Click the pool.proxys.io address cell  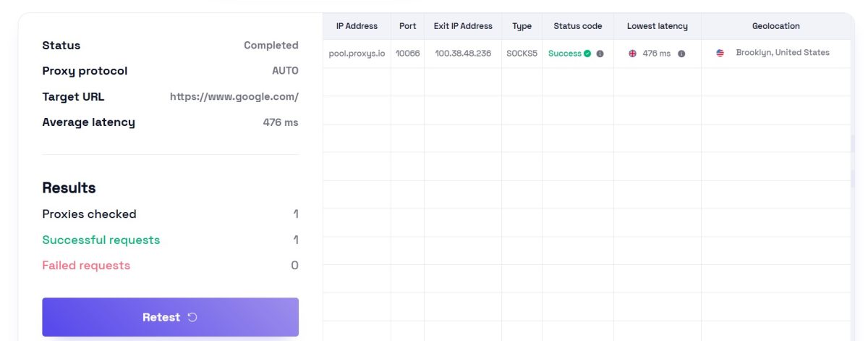tap(357, 54)
